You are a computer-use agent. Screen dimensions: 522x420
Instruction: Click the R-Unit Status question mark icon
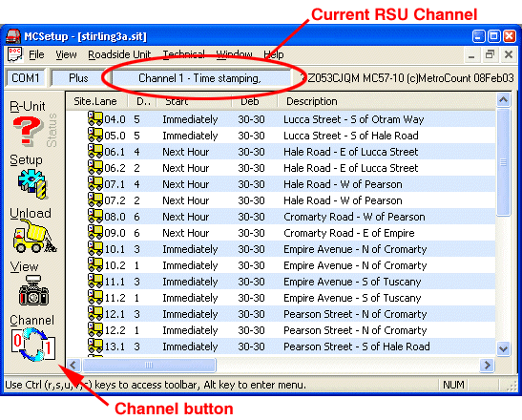click(x=28, y=131)
